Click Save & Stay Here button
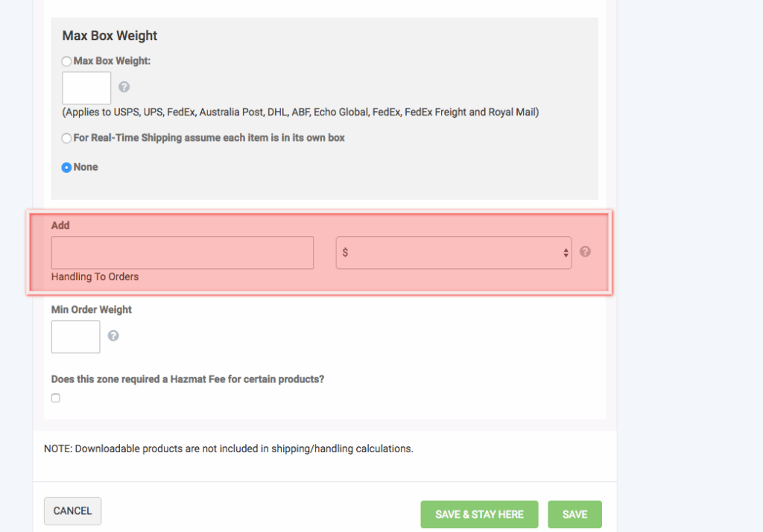 479,514
